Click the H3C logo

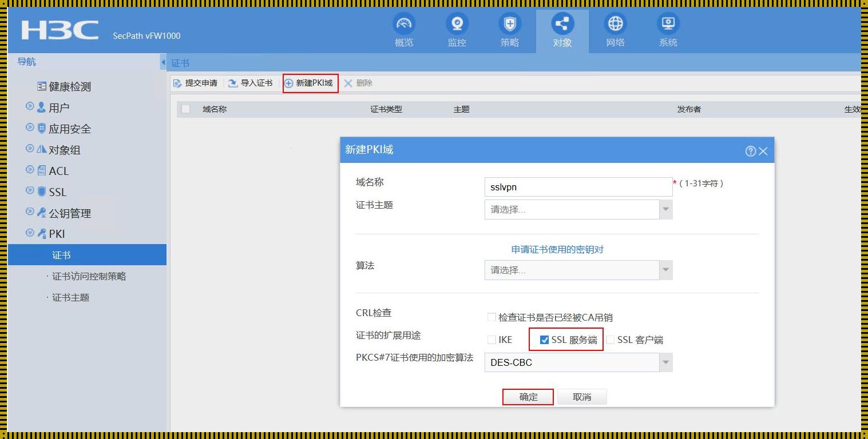pos(60,30)
